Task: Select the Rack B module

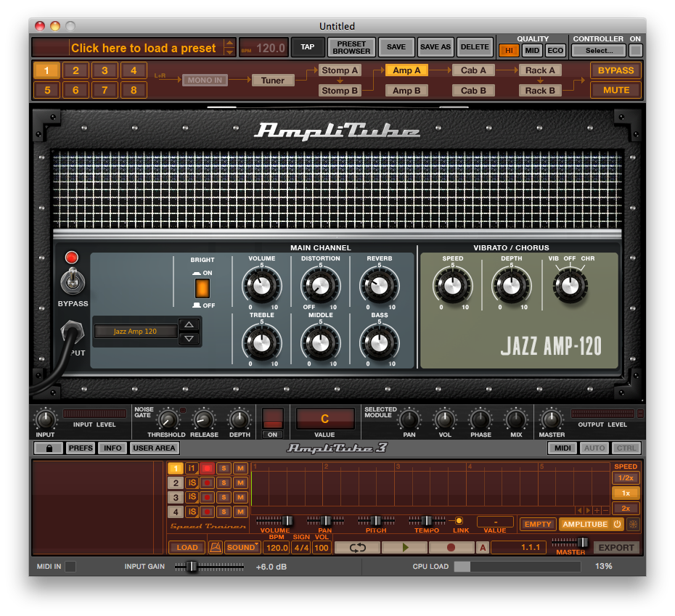Action: click(540, 91)
